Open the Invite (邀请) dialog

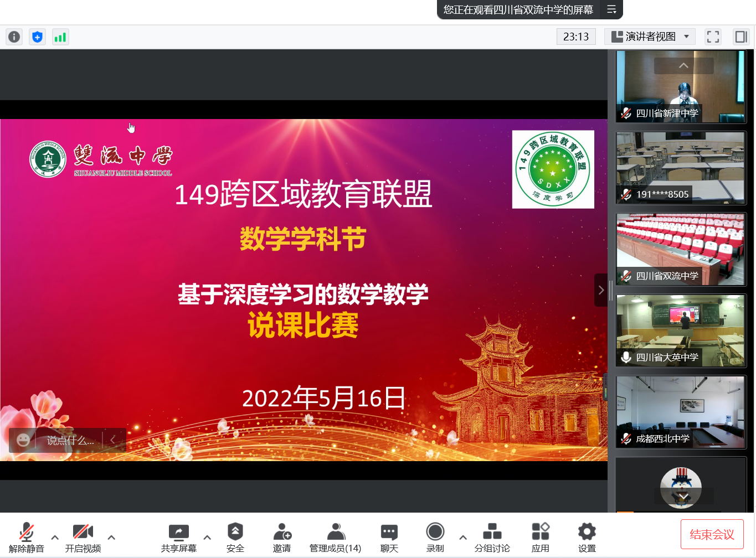click(281, 538)
